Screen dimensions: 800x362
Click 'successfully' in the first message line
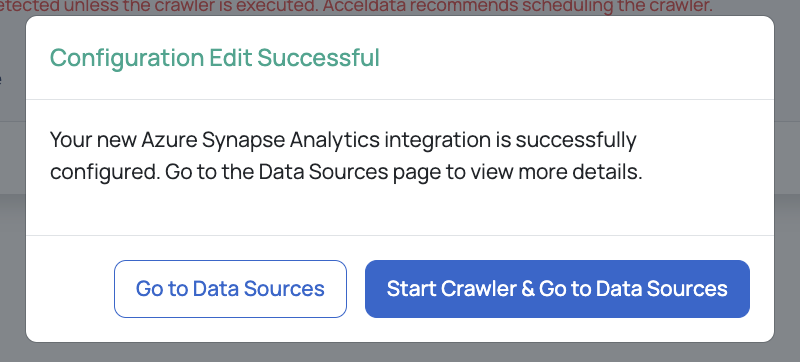coord(576,140)
